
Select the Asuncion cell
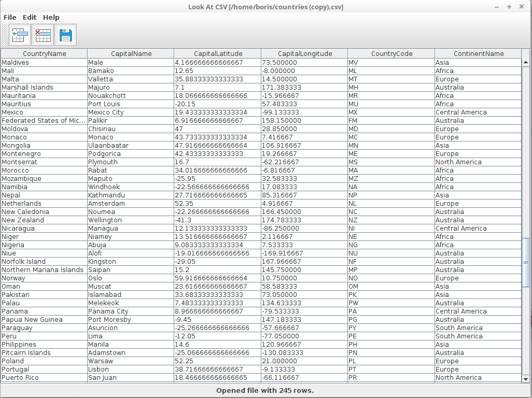tap(131, 328)
